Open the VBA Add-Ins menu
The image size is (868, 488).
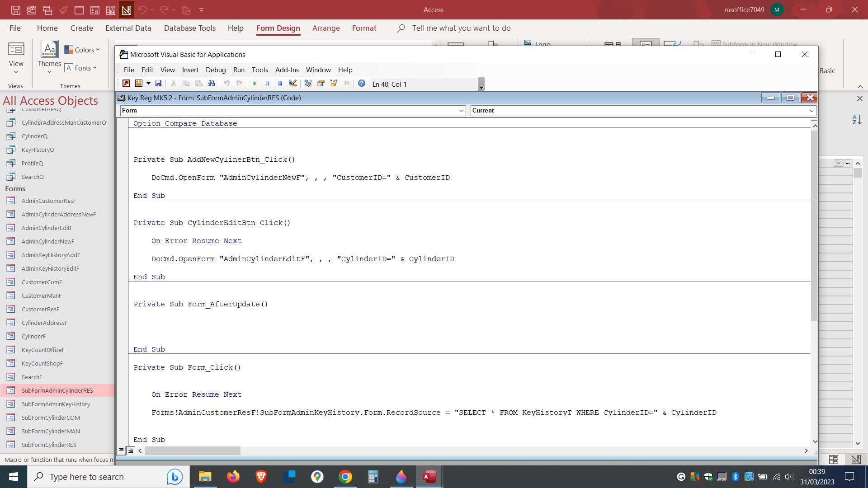[x=287, y=70]
